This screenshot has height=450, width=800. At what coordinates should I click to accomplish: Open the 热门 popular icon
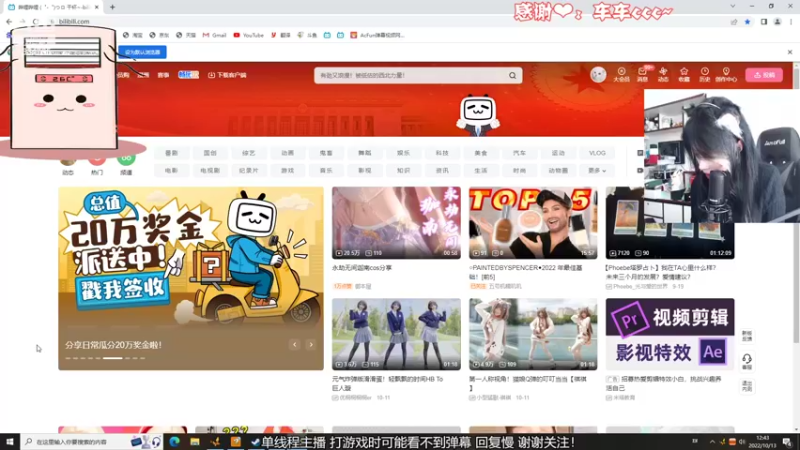(97, 164)
